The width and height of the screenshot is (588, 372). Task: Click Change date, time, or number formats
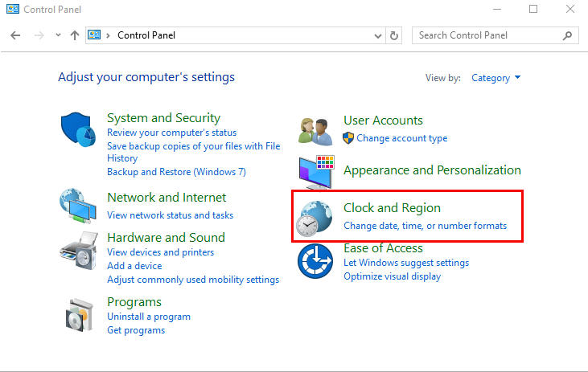(x=426, y=226)
